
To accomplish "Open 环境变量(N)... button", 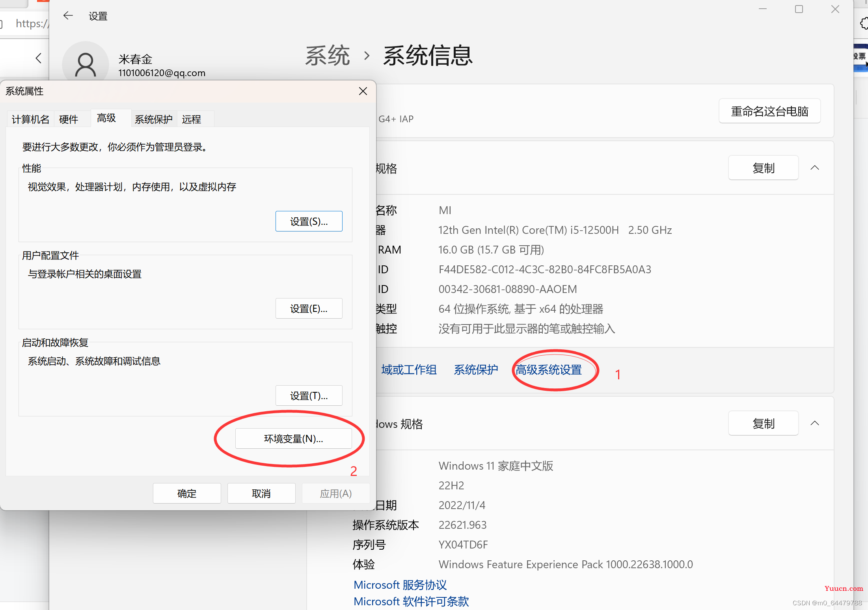I will coord(293,438).
